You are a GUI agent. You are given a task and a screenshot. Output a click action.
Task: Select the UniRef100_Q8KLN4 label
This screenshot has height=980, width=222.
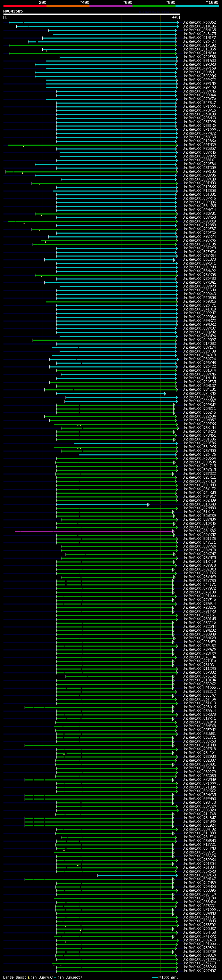click(x=199, y=428)
